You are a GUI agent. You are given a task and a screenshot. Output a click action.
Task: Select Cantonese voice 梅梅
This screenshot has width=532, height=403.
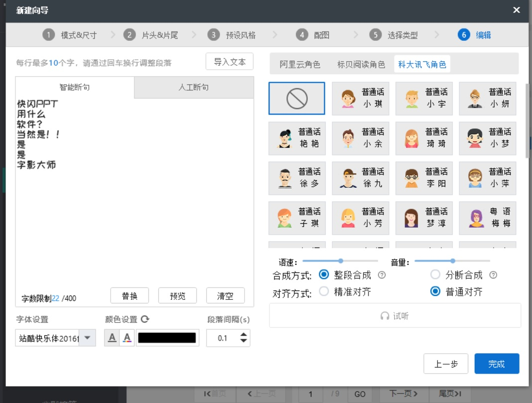[488, 218]
